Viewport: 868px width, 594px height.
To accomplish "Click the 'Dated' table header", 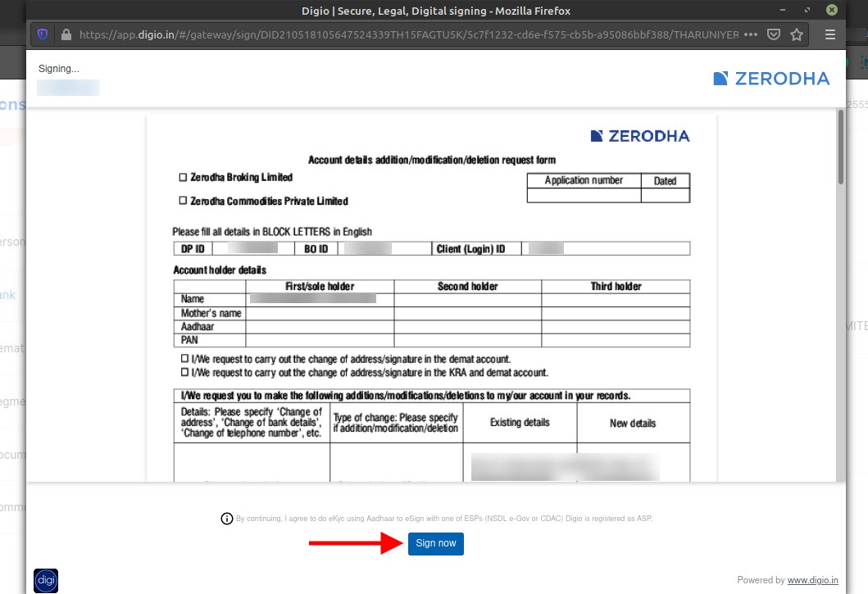I will click(665, 181).
